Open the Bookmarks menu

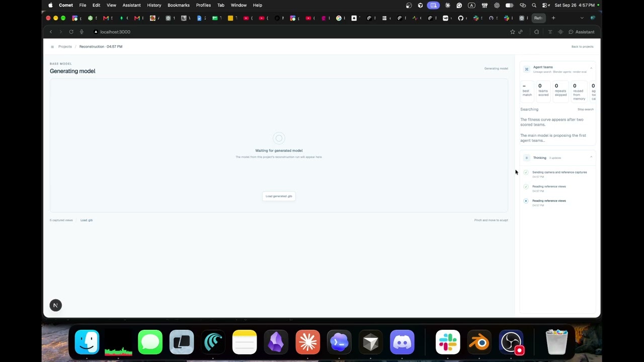pyautogui.click(x=179, y=5)
